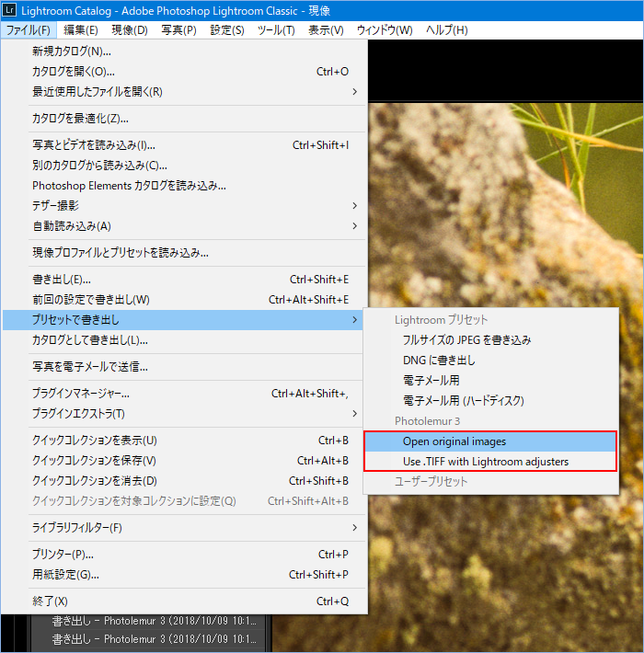644x653 pixels.
Task: Choose クイックコレクションを表示(U) entry
Action: pyautogui.click(x=184, y=441)
